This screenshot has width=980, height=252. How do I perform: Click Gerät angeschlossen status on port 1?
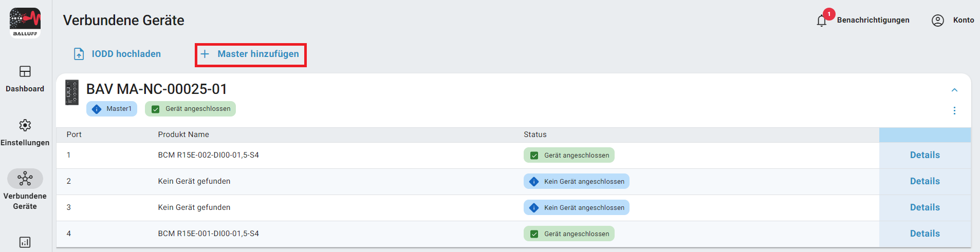[x=569, y=156]
